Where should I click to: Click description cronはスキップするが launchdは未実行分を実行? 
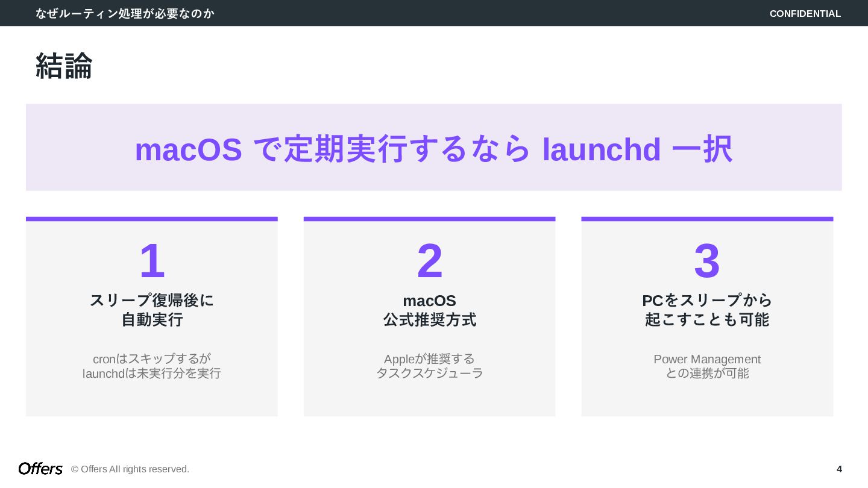click(x=152, y=366)
